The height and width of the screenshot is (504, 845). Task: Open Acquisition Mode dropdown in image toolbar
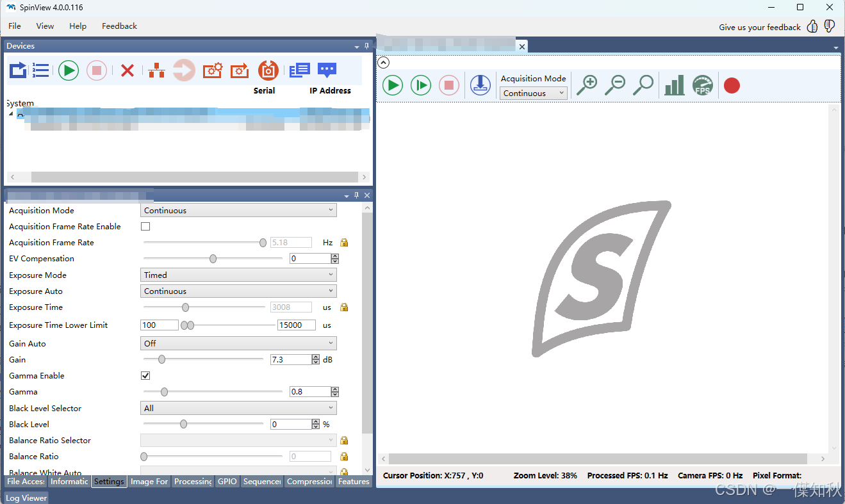click(x=534, y=93)
